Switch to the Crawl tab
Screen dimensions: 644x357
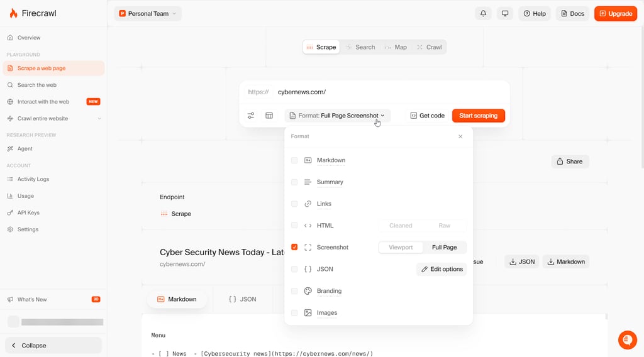tap(429, 47)
